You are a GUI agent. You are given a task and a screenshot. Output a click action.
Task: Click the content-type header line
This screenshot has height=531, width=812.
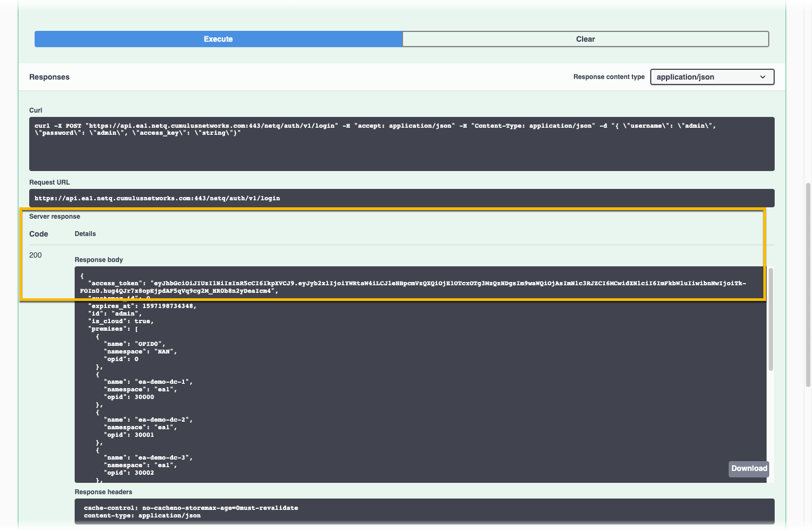coord(142,516)
